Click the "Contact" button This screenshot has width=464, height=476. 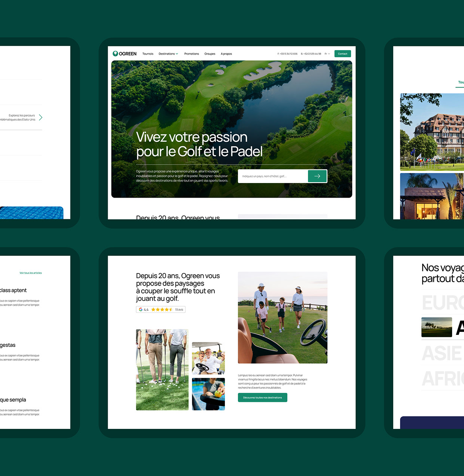[x=342, y=54]
